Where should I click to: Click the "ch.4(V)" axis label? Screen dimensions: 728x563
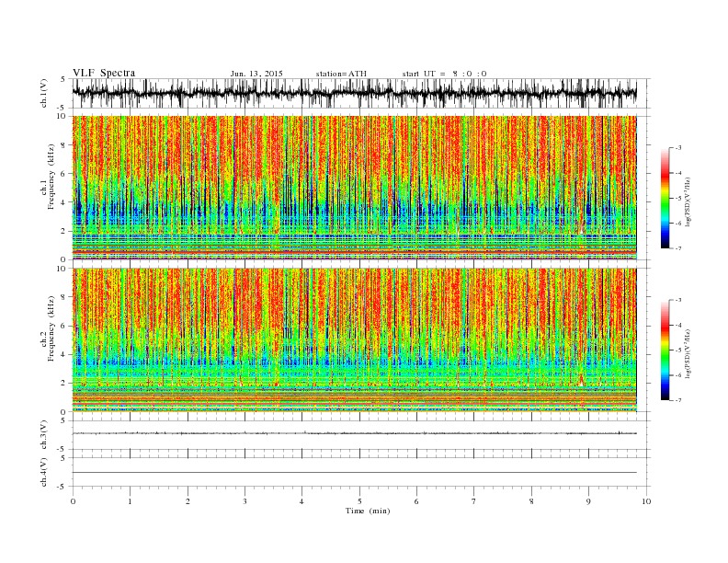[44, 472]
